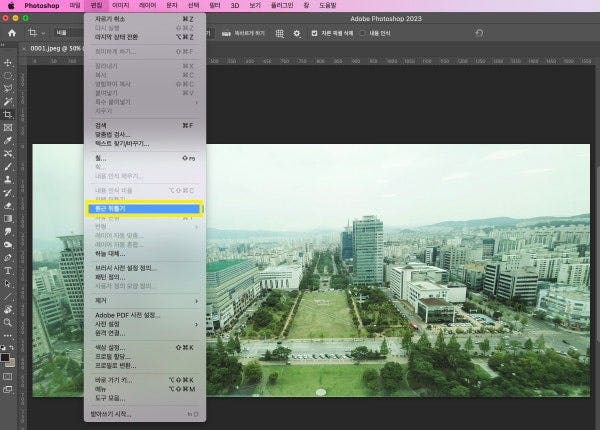Select the Gradient tool
The height and width of the screenshot is (430, 600).
[x=8, y=218]
